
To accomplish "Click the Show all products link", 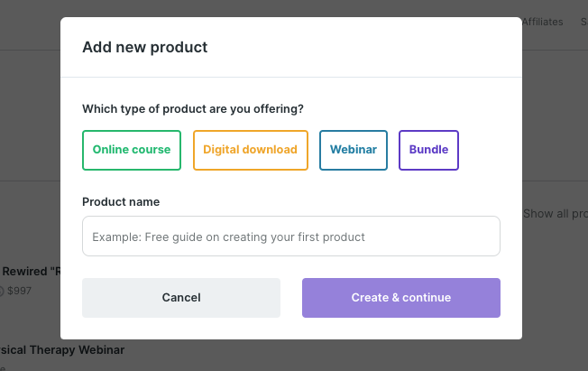I will (556, 214).
